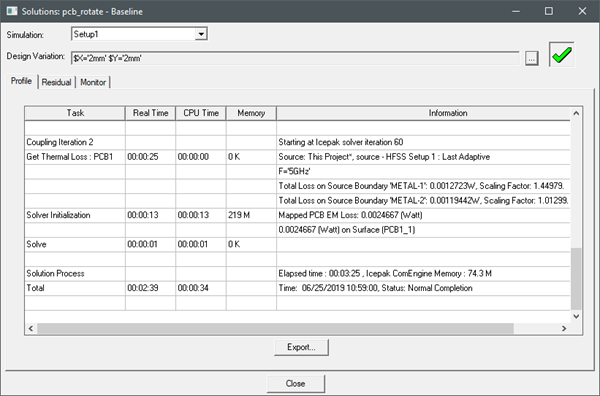The image size is (600, 396).
Task: Click the 'Source: This Project*' information cell
Action: 423,157
